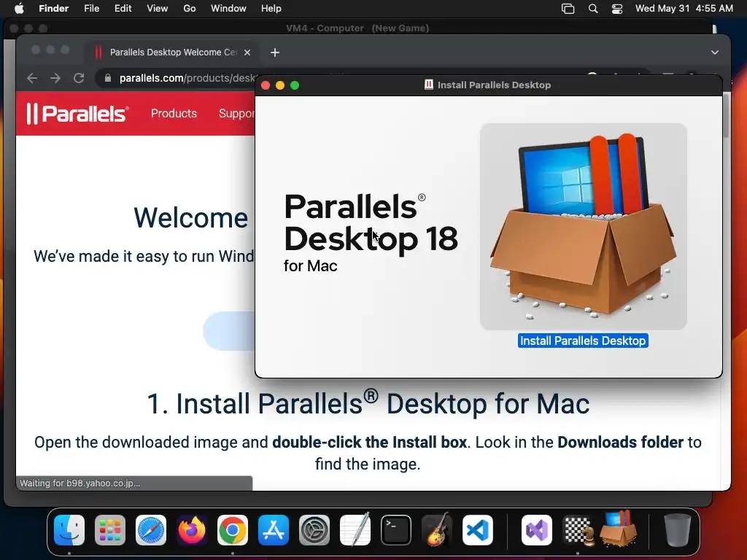The image size is (747, 560).
Task: Open a new browser tab
Action: click(275, 52)
